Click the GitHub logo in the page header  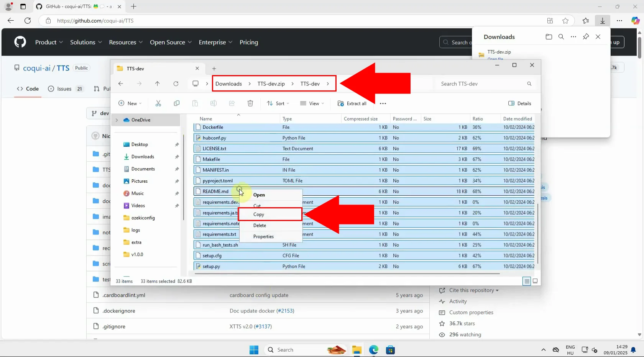point(20,42)
